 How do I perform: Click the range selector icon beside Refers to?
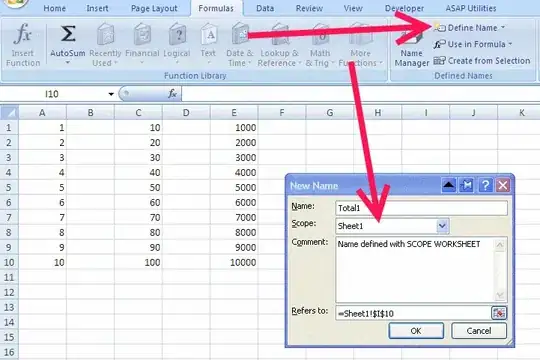coord(499,313)
